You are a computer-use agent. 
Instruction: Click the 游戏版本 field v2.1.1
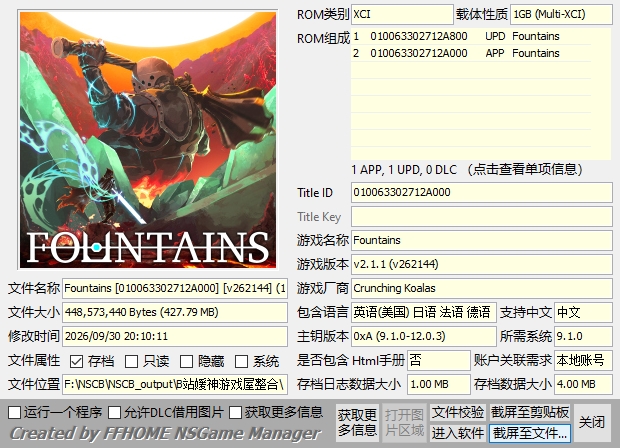point(482,264)
